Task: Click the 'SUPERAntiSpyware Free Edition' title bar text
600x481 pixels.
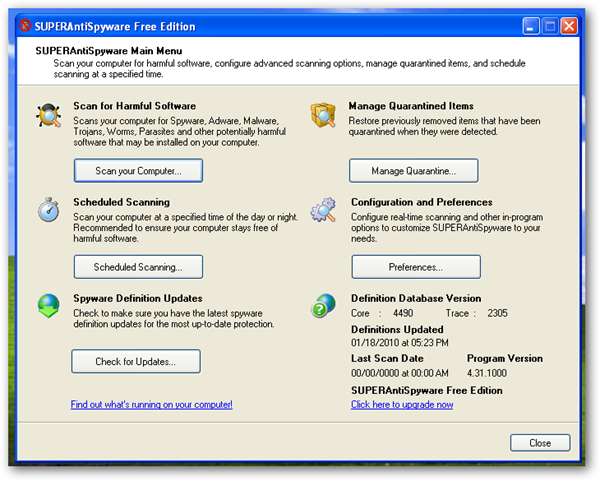Action: point(115,26)
